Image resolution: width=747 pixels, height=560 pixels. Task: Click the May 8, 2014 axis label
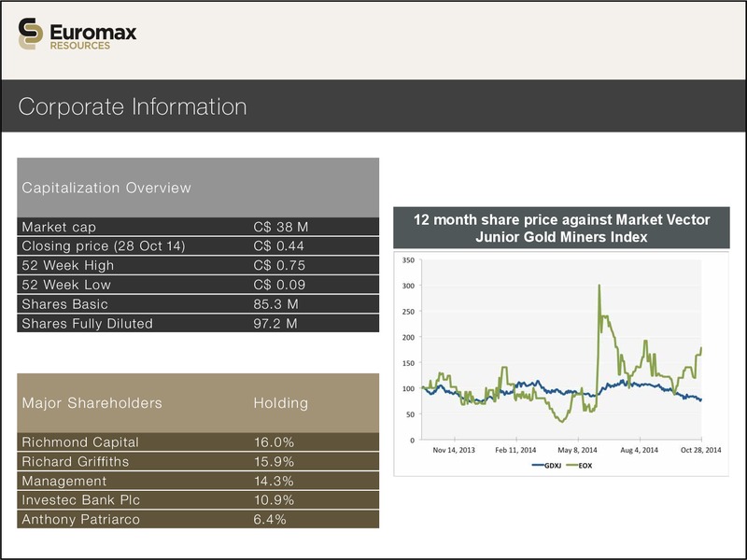click(577, 450)
